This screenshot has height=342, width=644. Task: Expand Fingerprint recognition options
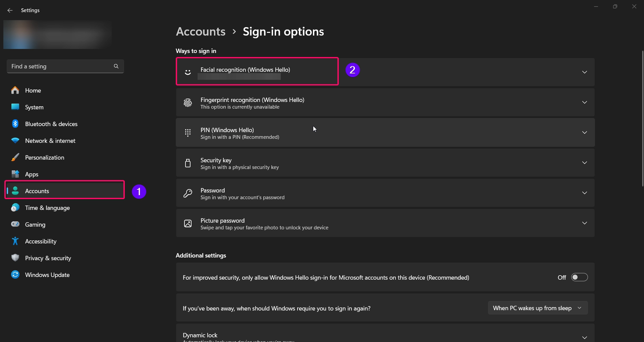pyautogui.click(x=585, y=102)
